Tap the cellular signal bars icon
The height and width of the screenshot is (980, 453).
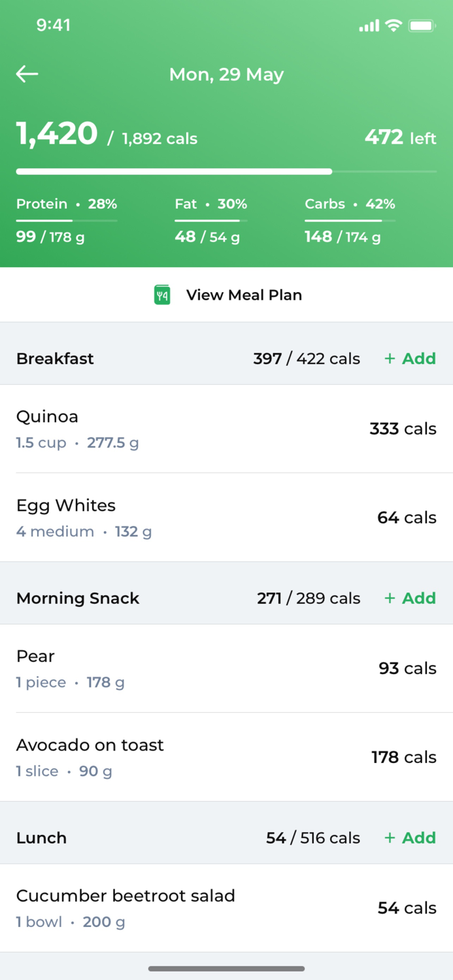[369, 25]
